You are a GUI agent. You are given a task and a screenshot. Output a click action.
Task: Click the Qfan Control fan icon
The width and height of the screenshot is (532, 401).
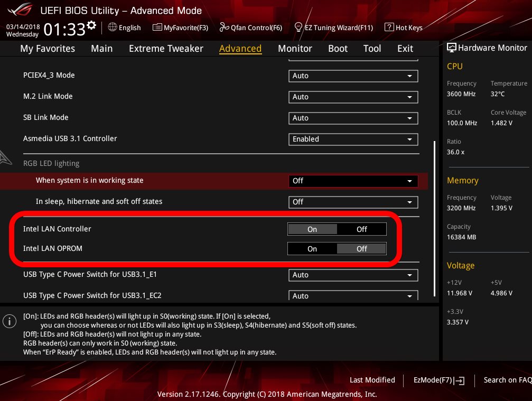224,27
